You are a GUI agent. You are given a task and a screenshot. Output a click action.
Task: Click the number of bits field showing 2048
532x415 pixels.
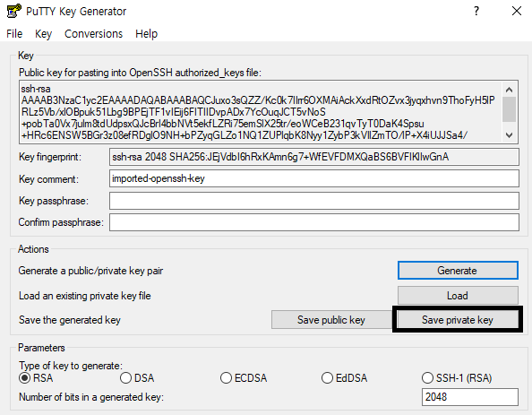click(470, 397)
